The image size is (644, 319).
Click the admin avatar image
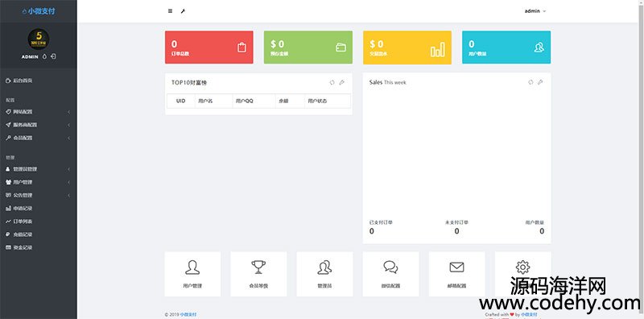39,39
